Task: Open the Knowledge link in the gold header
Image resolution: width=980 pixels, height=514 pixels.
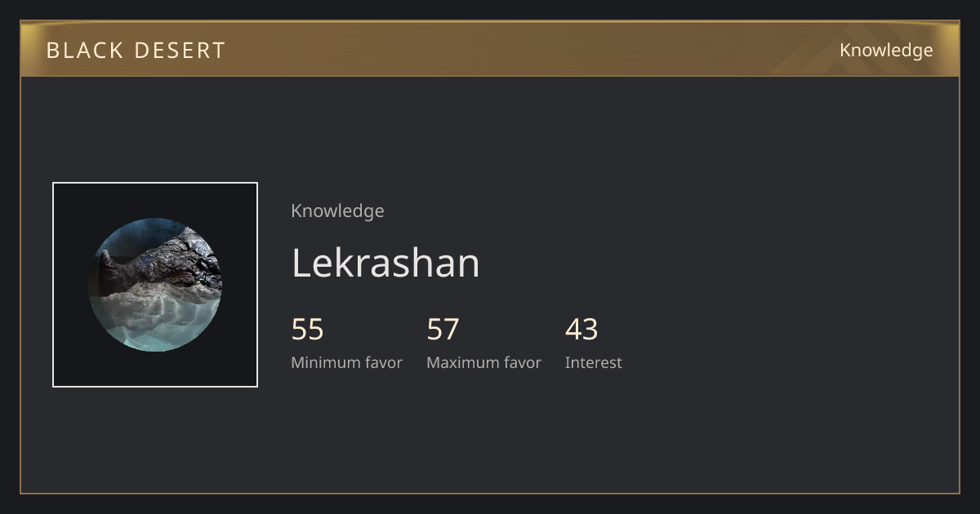Action: coord(886,50)
